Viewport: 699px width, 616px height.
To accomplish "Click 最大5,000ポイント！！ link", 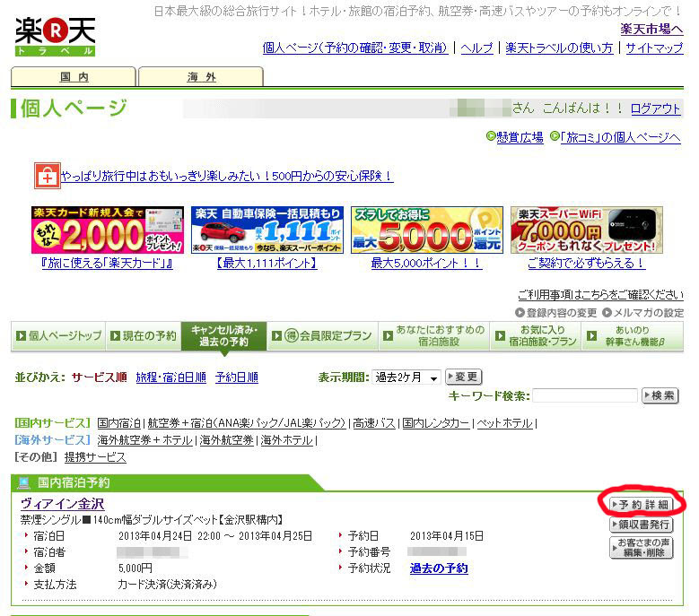I will 426,263.
